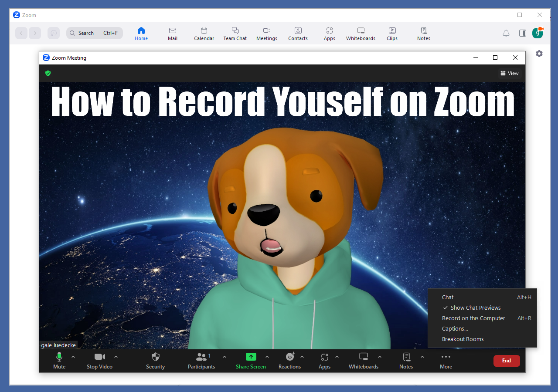End the meeting

click(x=507, y=361)
